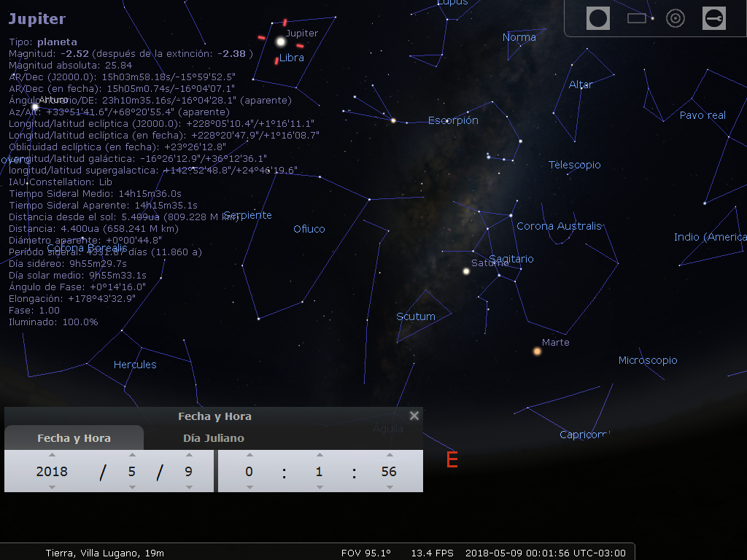
Task: Decrement the day value 9
Action: click(189, 487)
